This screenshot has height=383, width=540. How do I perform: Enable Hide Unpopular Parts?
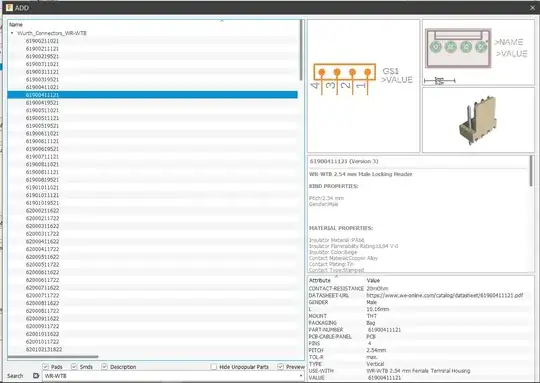coord(214,366)
